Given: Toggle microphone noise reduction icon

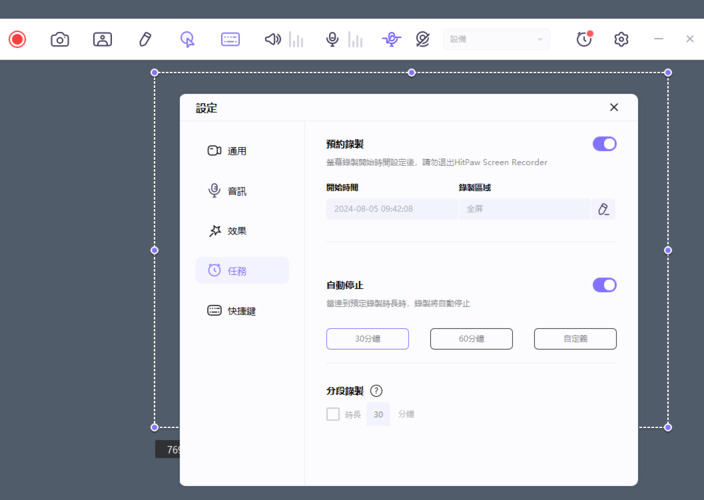Looking at the screenshot, I should coord(392,39).
